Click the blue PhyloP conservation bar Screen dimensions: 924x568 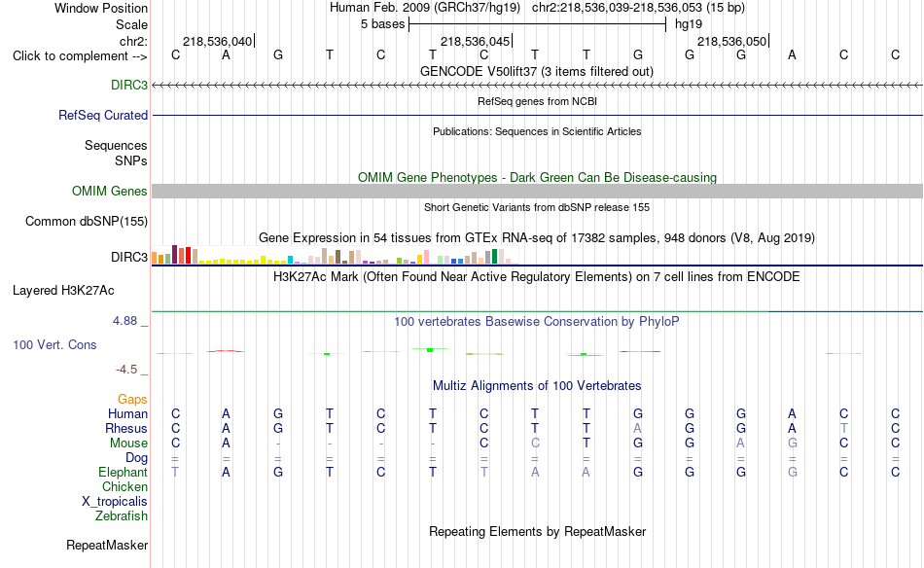click(x=640, y=352)
